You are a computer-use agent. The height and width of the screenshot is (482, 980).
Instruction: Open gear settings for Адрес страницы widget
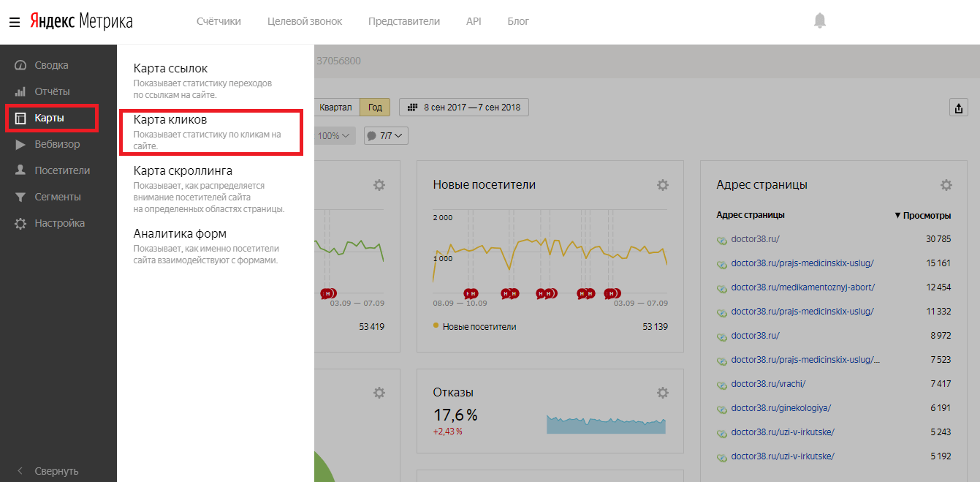(x=946, y=185)
